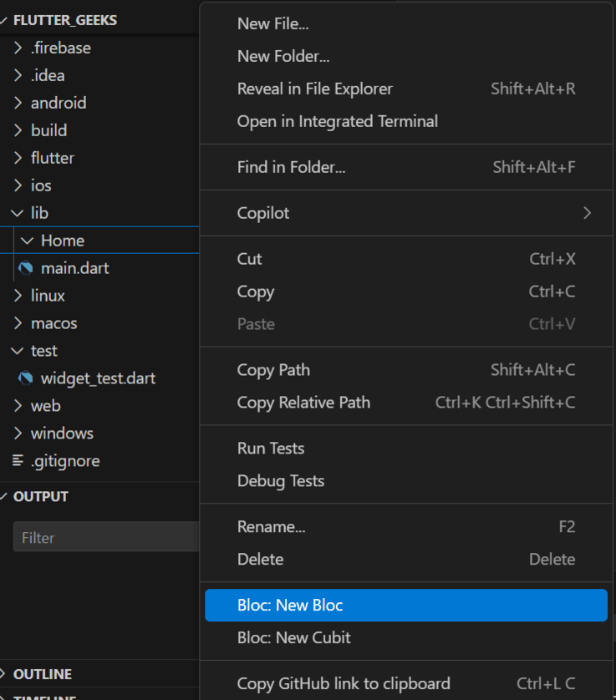This screenshot has width=616, height=700.
Task: Click Copy GitHub link to clipboard
Action: click(344, 683)
